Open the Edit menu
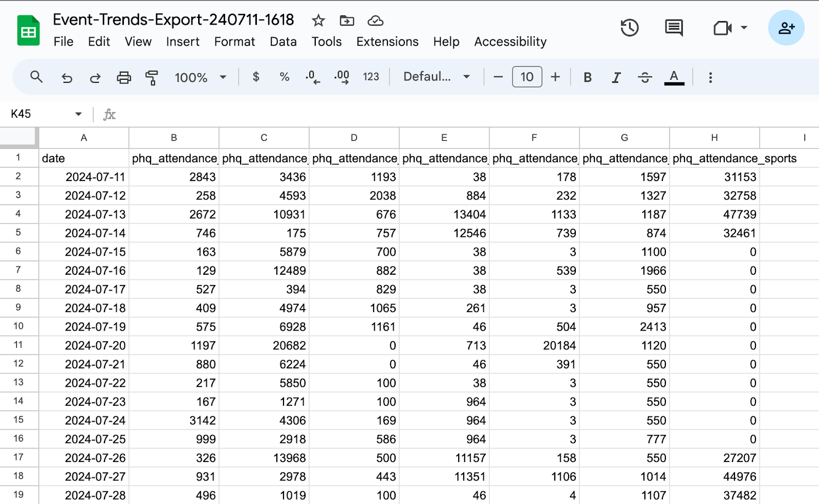Screen dimensions: 819x504 tap(99, 42)
